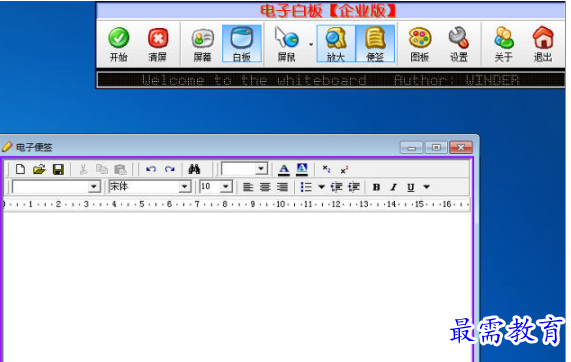Toggle underline U formatting
Screen dimensions: 571x362
pyautogui.click(x=411, y=187)
